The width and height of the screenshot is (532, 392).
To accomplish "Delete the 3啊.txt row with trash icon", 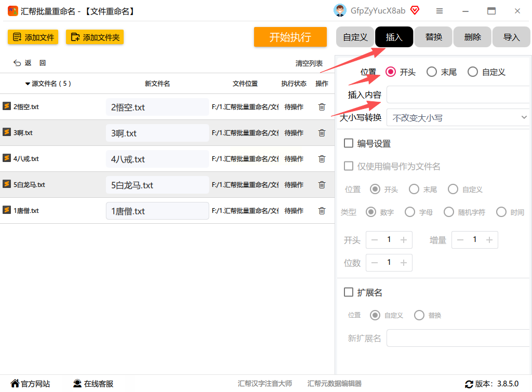I will coord(322,133).
